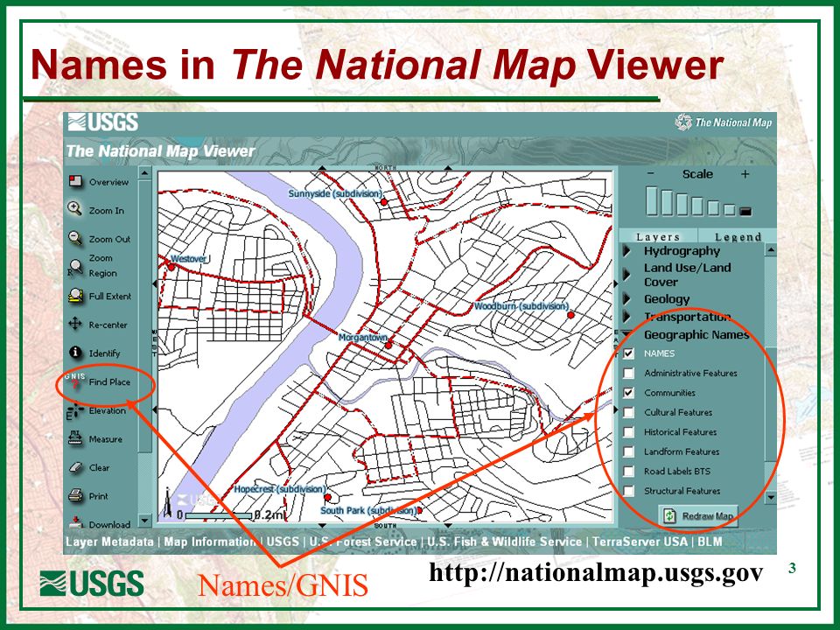Click the Full Extent icon
The width and height of the screenshot is (840, 630).
[75, 295]
